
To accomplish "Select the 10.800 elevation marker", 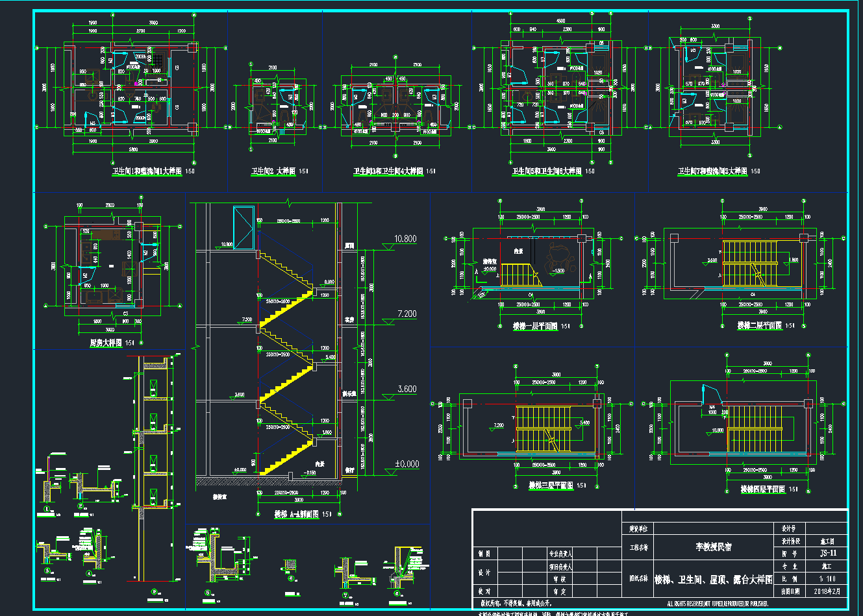I will 405,239.
